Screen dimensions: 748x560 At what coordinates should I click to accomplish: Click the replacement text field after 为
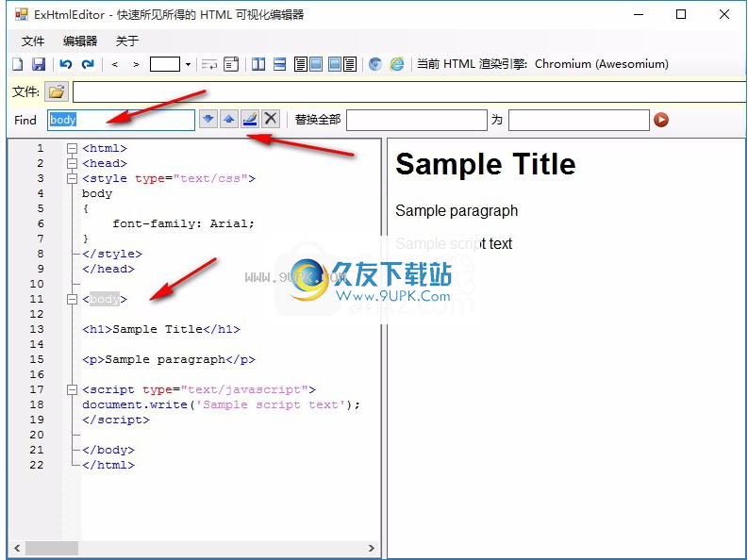[578, 120]
